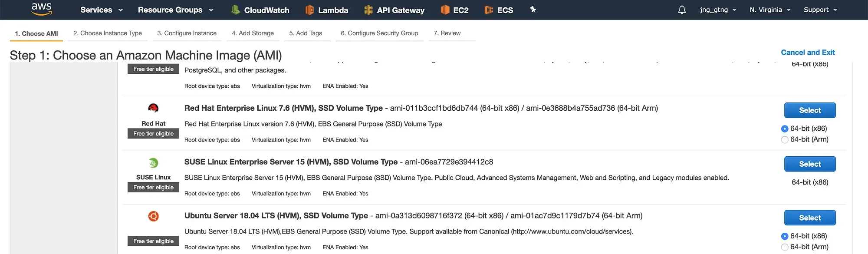Click the Red Hat logo icon
The height and width of the screenshot is (254, 868).
153,108
